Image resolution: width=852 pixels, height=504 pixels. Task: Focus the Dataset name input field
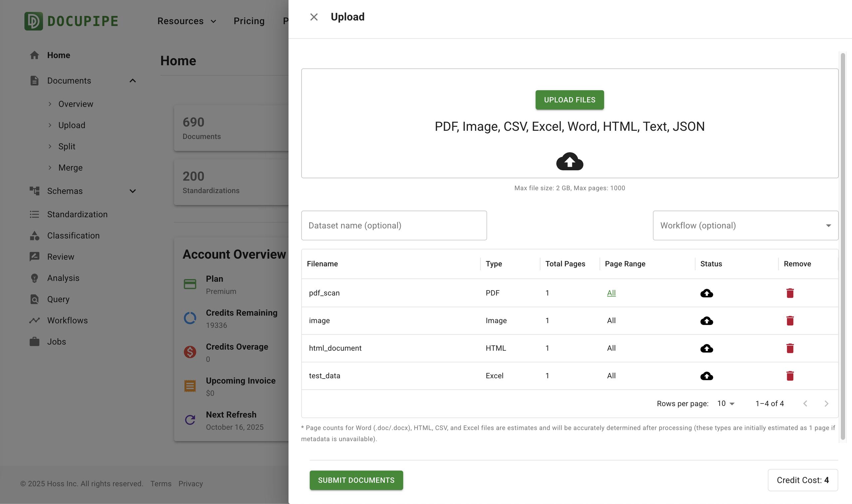394,226
